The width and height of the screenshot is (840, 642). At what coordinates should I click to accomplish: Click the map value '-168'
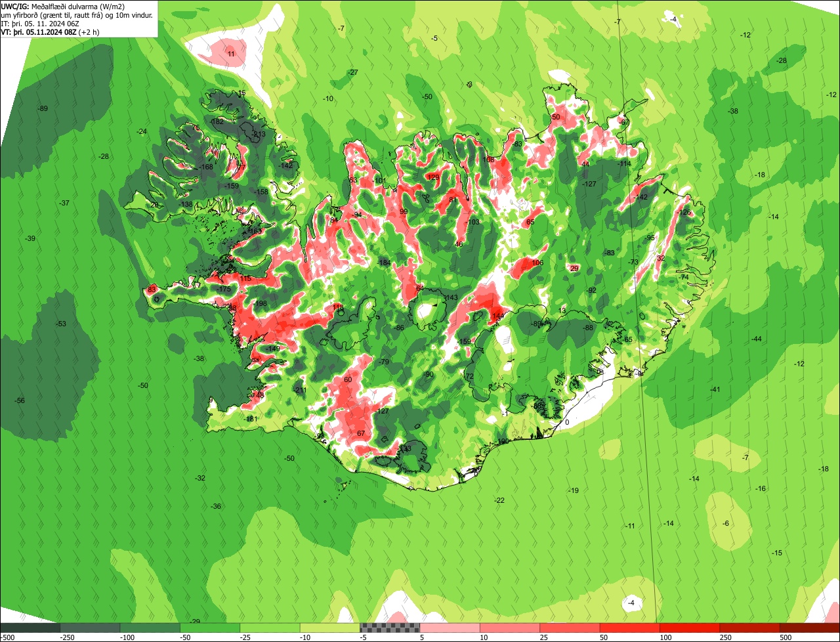pyautogui.click(x=206, y=167)
